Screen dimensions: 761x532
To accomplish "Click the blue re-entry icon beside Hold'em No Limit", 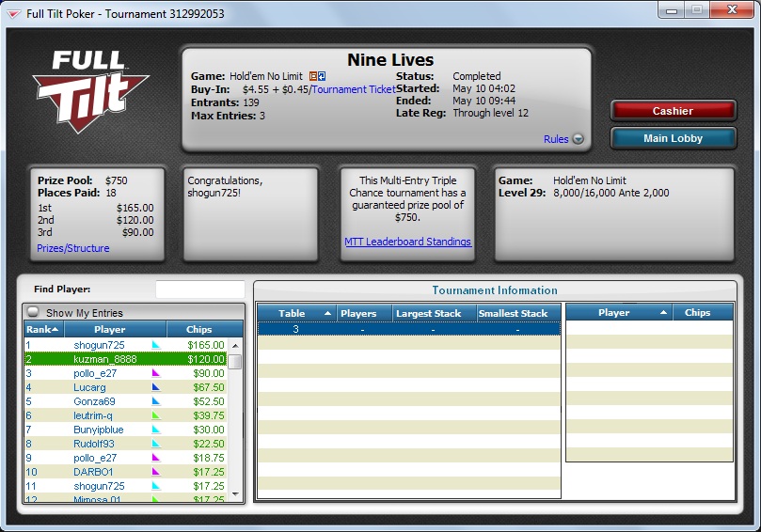I will (x=322, y=76).
